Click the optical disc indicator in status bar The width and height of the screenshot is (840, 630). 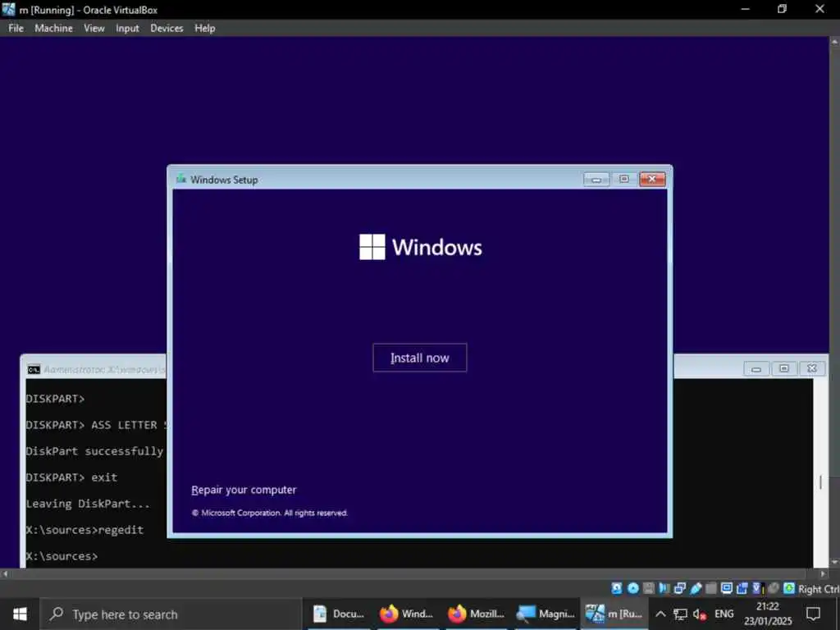(x=632, y=588)
